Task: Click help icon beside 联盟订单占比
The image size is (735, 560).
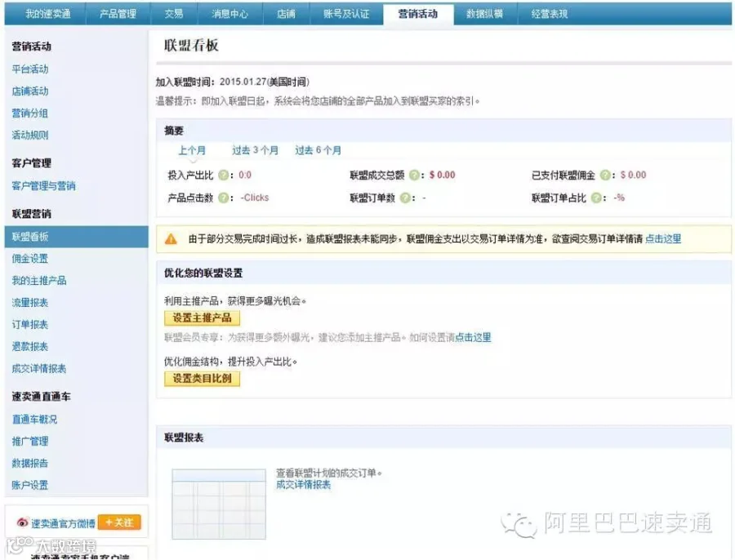Action: pos(596,198)
